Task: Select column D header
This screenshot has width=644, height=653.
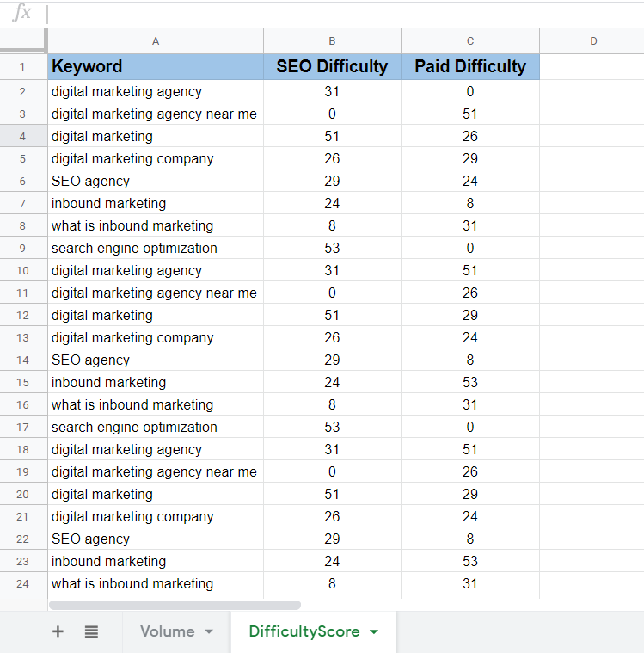Action: (592, 40)
